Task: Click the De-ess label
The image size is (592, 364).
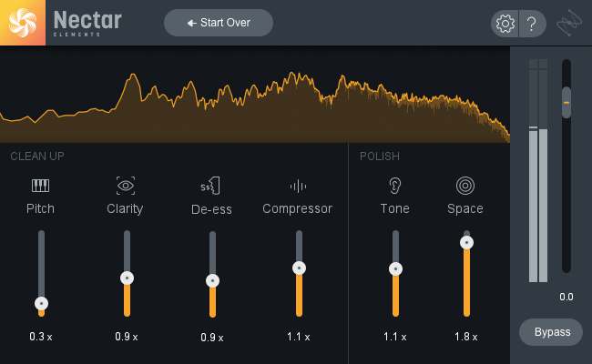Action: 211,209
